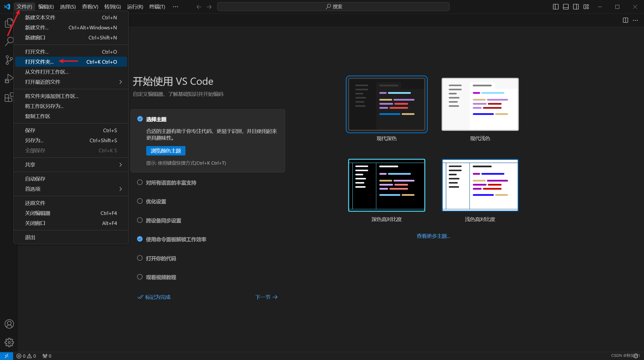Select the 选择主题 step checkmark
The width and height of the screenshot is (644, 360).
[x=140, y=119]
